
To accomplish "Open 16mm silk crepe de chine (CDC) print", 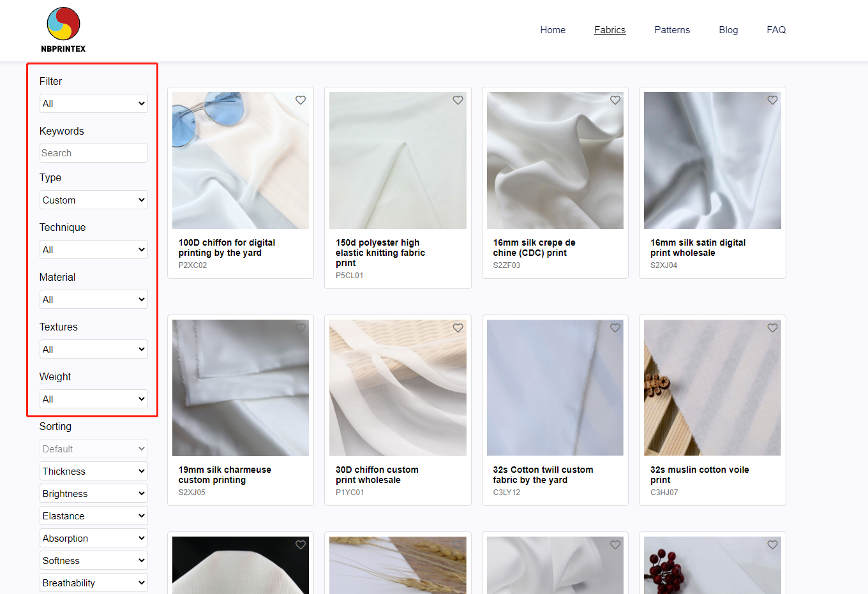I will (534, 248).
